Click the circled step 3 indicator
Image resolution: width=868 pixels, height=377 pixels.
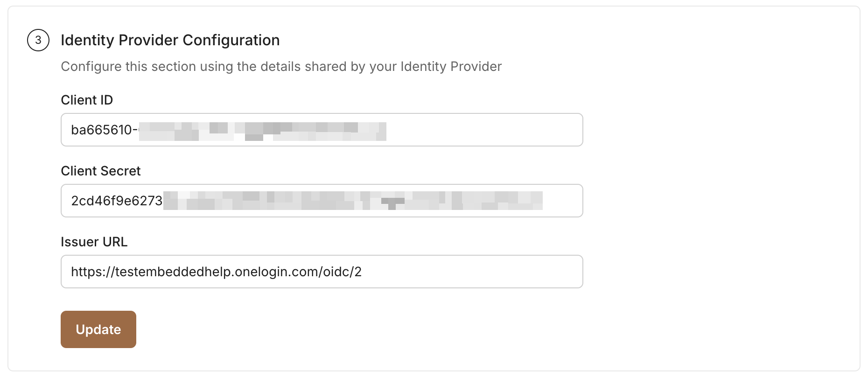pos(38,41)
